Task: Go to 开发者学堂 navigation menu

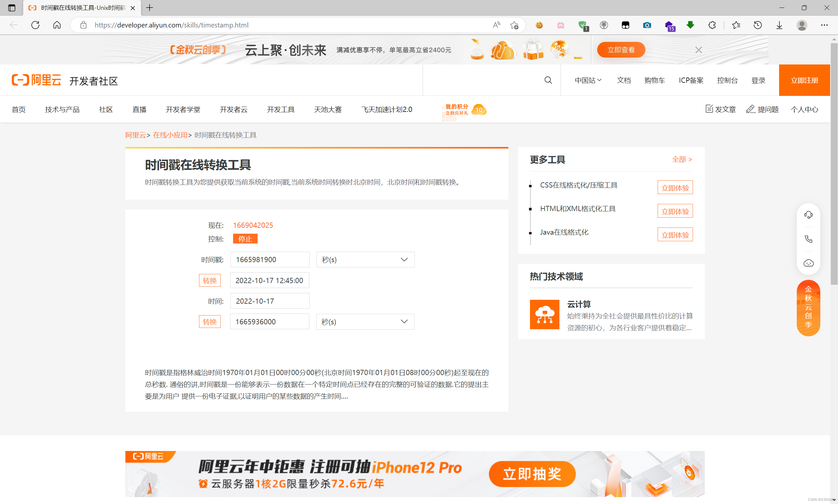Action: pos(183,109)
